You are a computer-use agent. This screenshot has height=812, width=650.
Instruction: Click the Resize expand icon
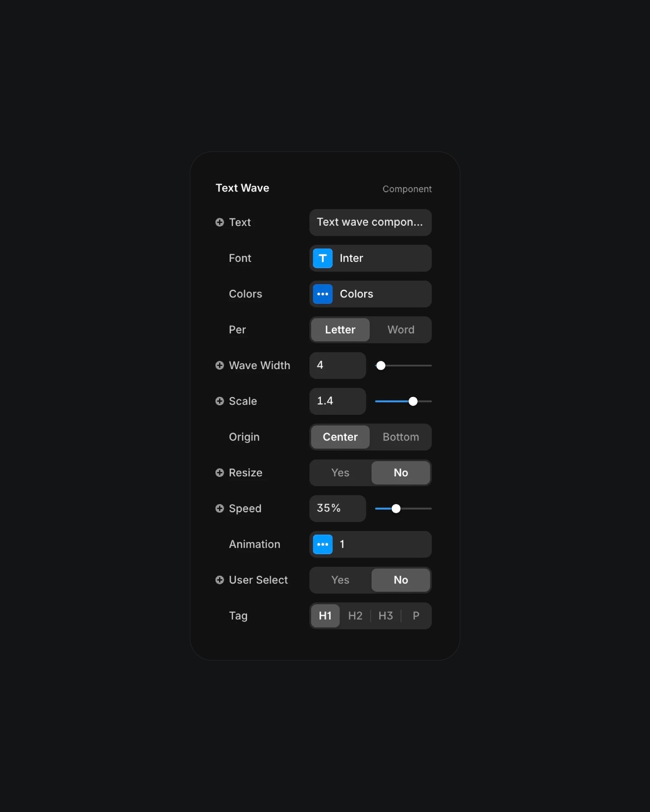click(x=219, y=473)
